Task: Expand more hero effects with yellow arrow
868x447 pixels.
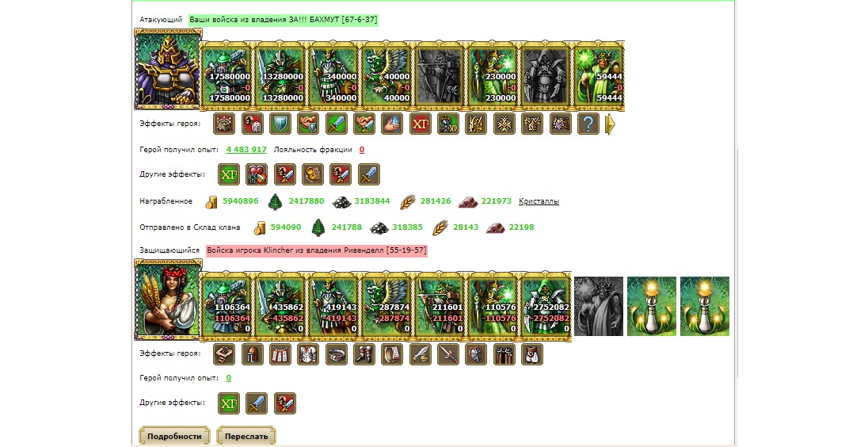Action: pos(610,124)
